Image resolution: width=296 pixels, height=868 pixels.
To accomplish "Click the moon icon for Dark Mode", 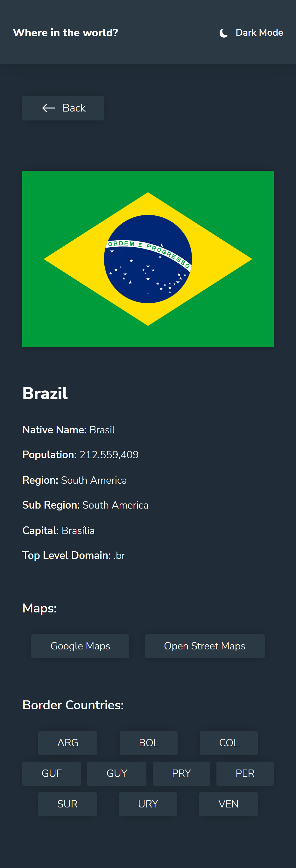I will [x=223, y=33].
